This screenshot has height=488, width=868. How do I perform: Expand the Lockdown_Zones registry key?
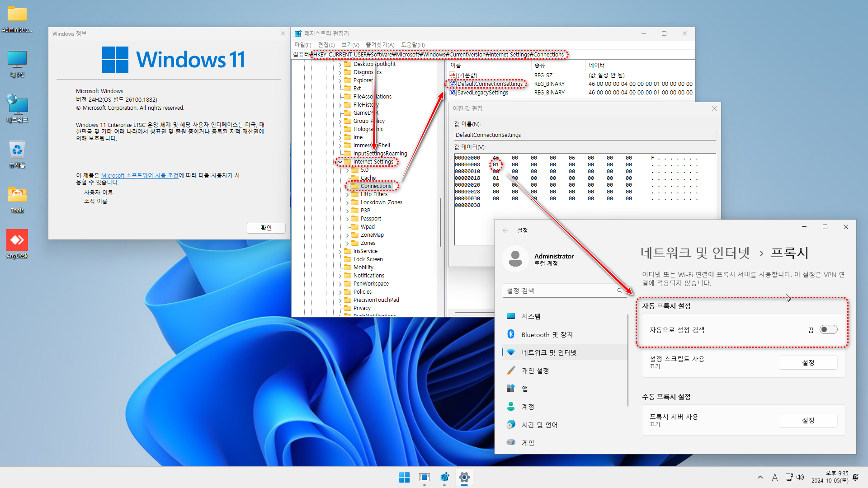[x=348, y=202]
